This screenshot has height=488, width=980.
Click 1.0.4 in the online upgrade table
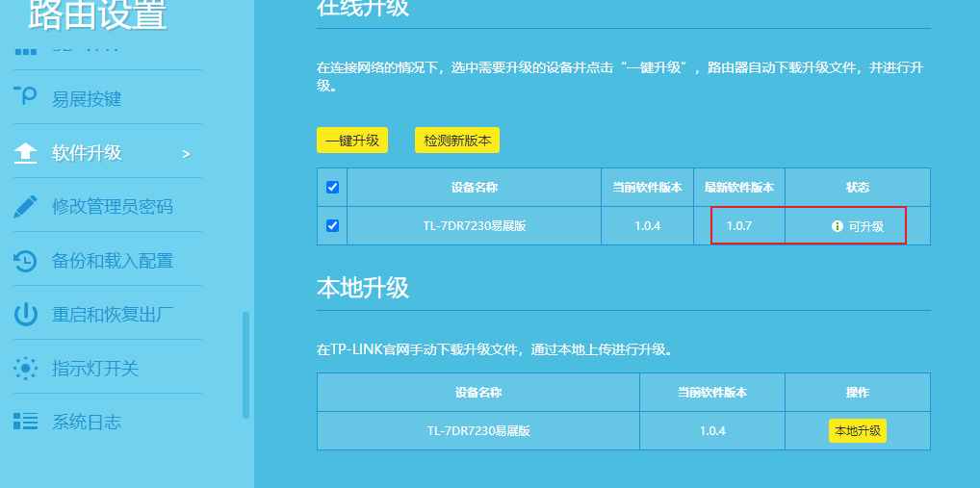click(648, 225)
